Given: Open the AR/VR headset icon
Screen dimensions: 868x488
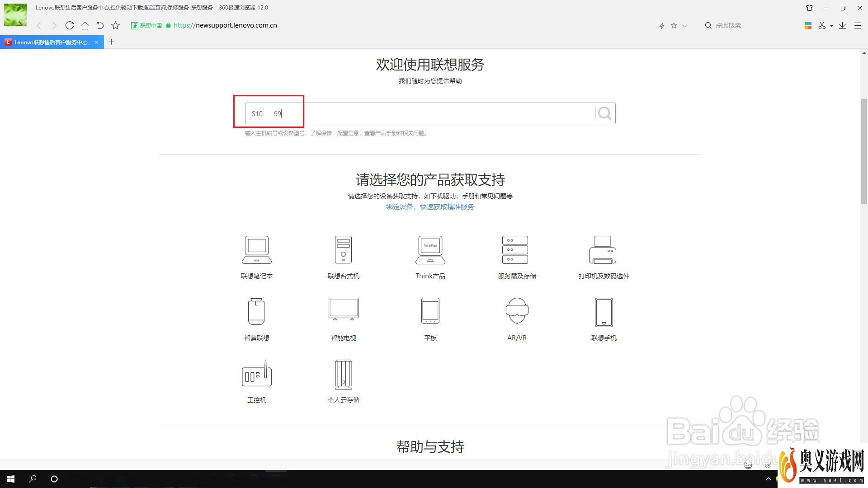Looking at the screenshot, I should 517,311.
